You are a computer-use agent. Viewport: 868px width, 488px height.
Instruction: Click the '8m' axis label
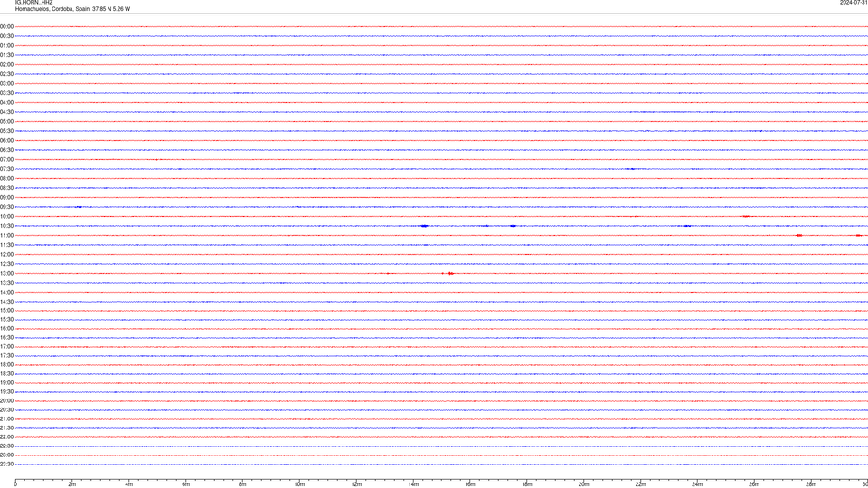click(242, 484)
